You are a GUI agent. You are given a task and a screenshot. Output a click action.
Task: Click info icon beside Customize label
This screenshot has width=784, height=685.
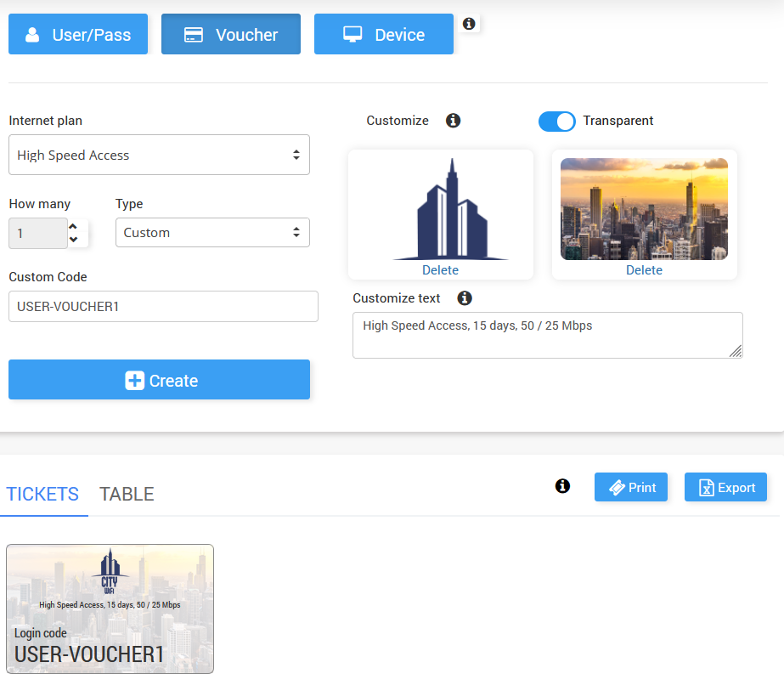pos(454,121)
